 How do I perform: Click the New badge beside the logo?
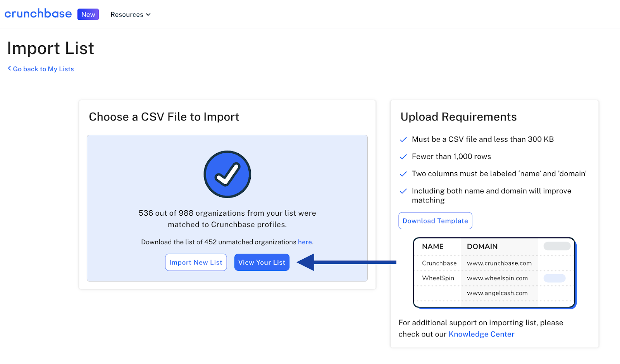coord(88,14)
